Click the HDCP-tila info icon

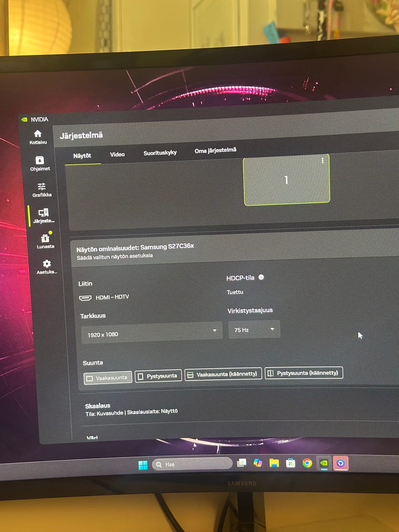point(261,277)
